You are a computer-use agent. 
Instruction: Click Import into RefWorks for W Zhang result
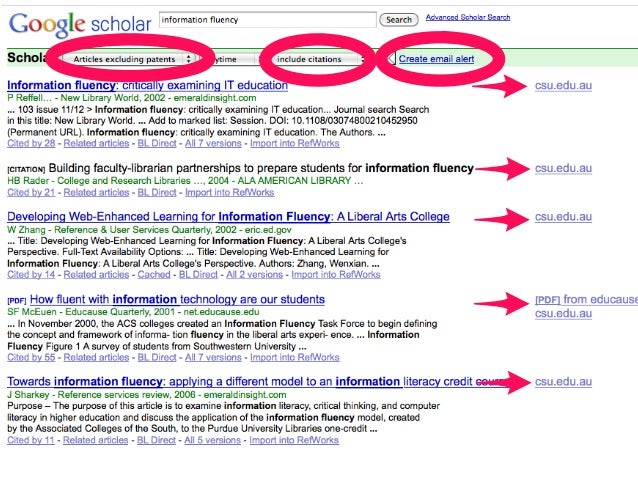click(x=336, y=275)
